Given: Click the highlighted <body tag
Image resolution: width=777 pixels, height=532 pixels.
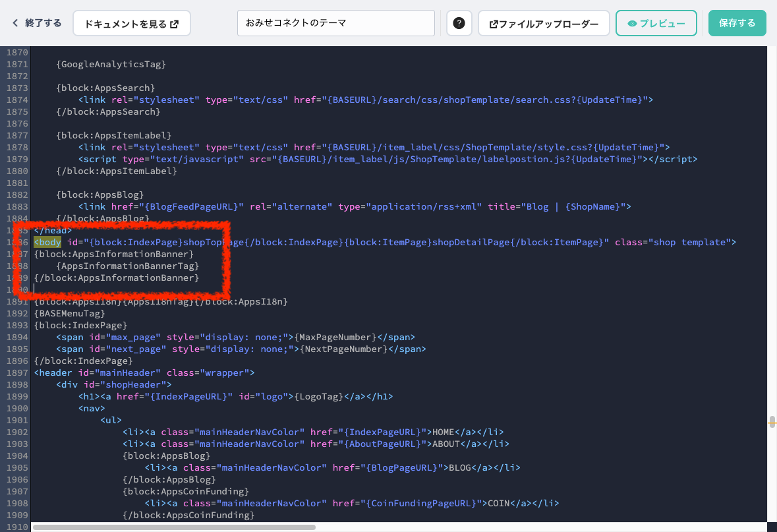Looking at the screenshot, I should 47,242.
